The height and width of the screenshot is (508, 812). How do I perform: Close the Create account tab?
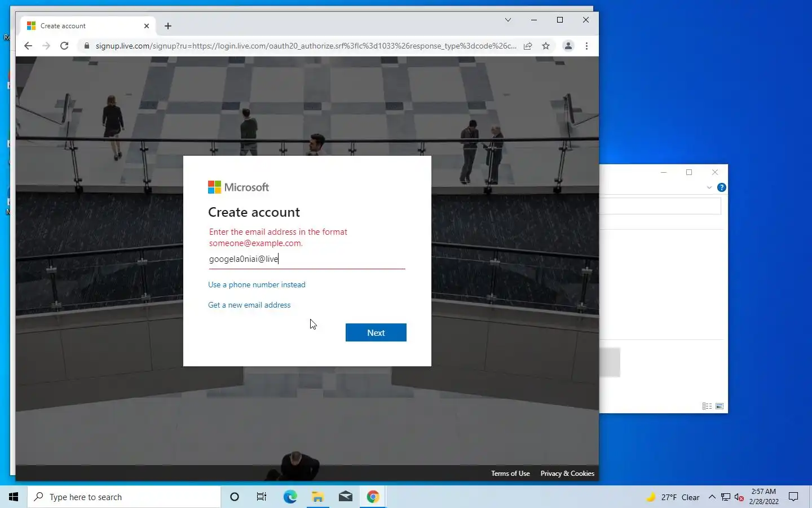click(x=147, y=26)
